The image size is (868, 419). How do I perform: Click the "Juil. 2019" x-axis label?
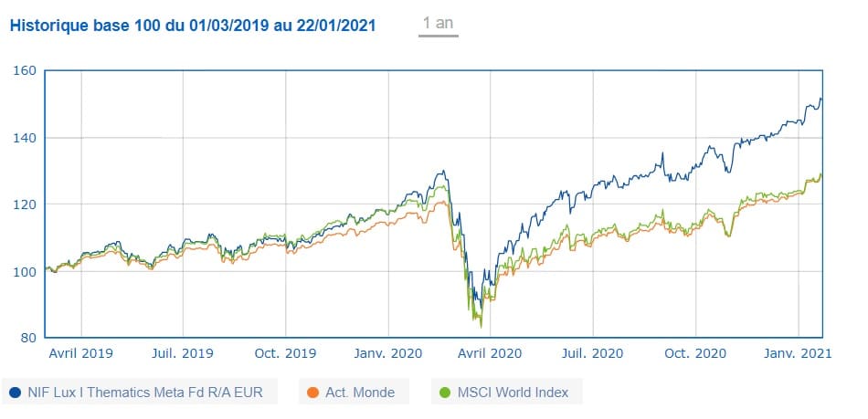click(184, 351)
